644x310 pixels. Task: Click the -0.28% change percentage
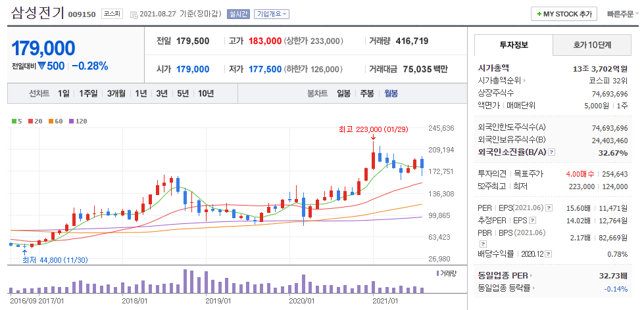(x=90, y=66)
